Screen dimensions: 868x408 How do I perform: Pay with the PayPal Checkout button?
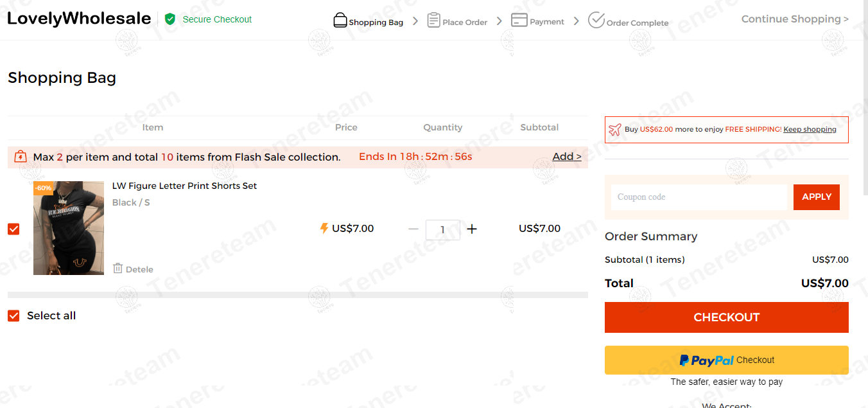coord(727,360)
